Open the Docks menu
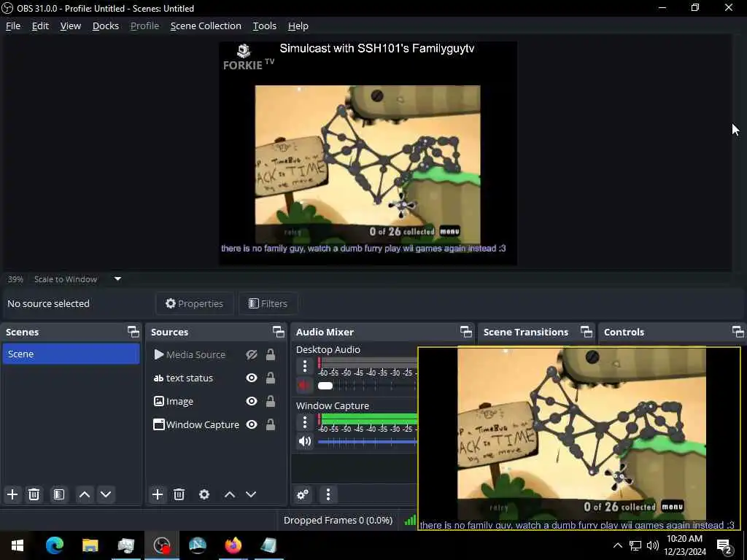This screenshot has height=560, width=747. tap(105, 26)
